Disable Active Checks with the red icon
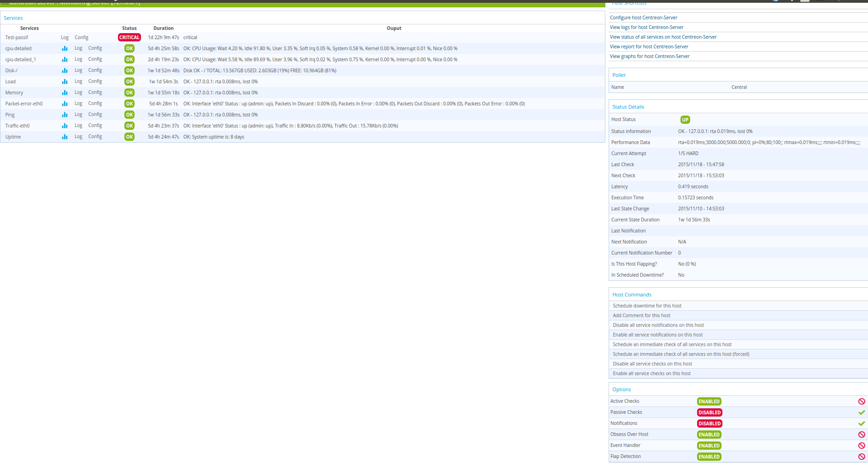Screen dimensions: 868x464 click(862, 401)
